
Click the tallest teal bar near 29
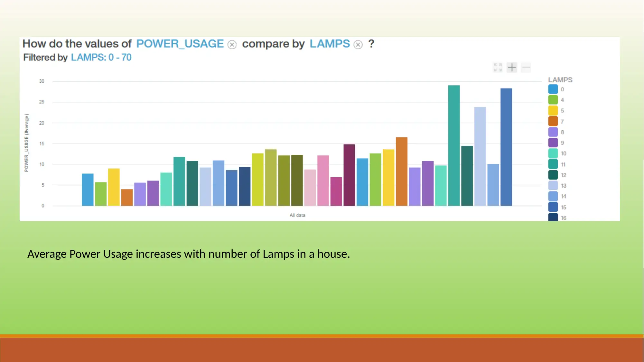pos(454,145)
